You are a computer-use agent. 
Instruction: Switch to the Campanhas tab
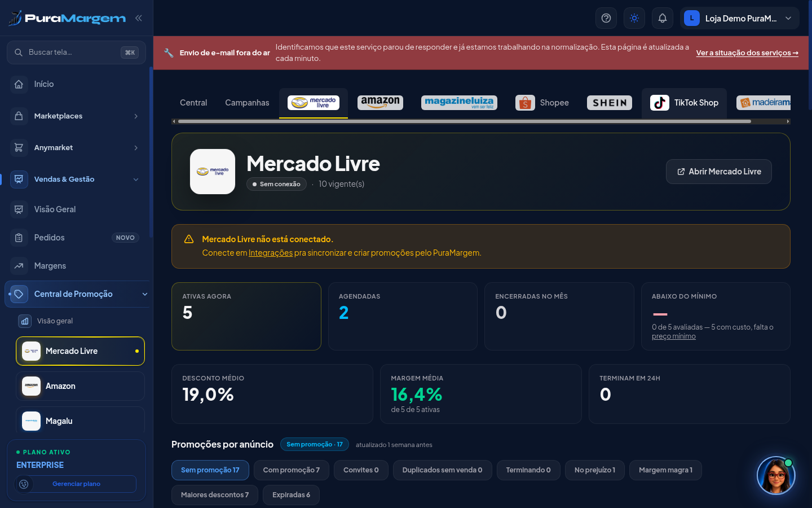247,103
